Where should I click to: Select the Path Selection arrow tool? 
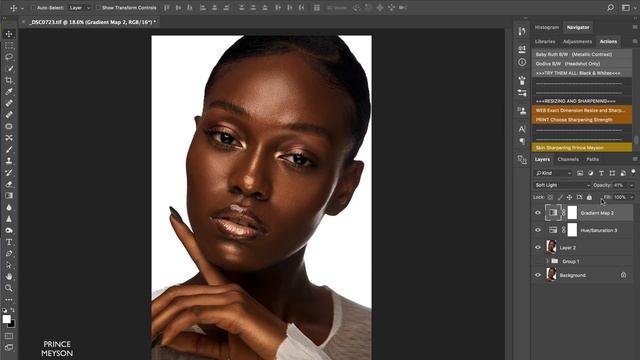point(9,265)
